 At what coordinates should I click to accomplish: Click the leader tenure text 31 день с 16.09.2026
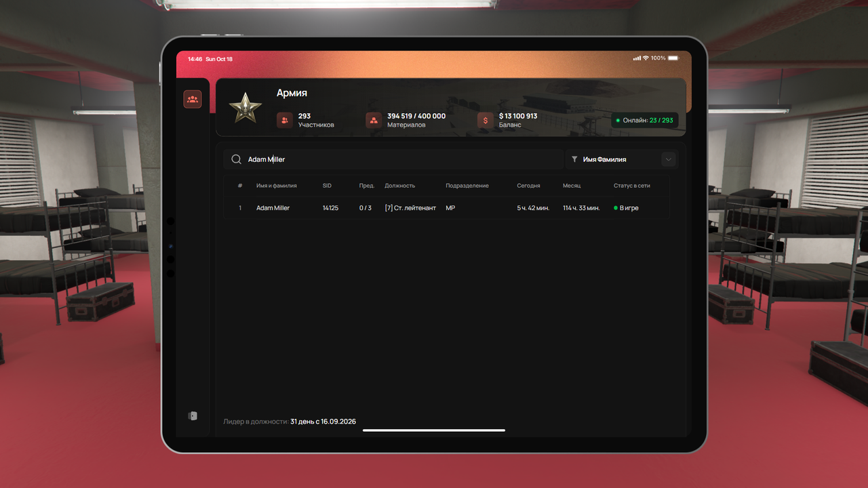pos(323,422)
